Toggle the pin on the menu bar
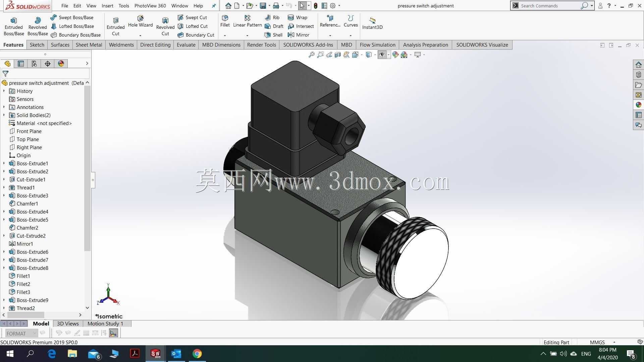This screenshot has width=644, height=362. point(214,6)
